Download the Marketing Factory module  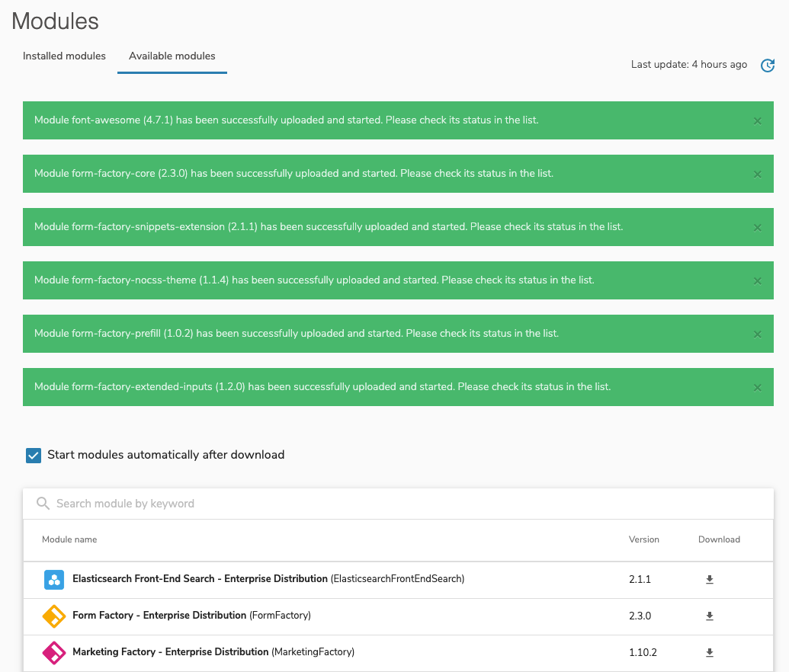click(x=709, y=652)
